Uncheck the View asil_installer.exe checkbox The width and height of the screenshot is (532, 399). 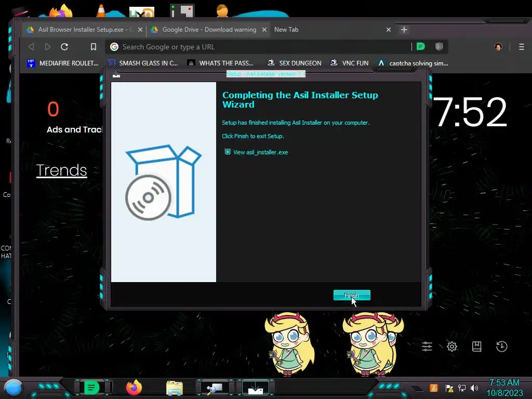tap(228, 152)
